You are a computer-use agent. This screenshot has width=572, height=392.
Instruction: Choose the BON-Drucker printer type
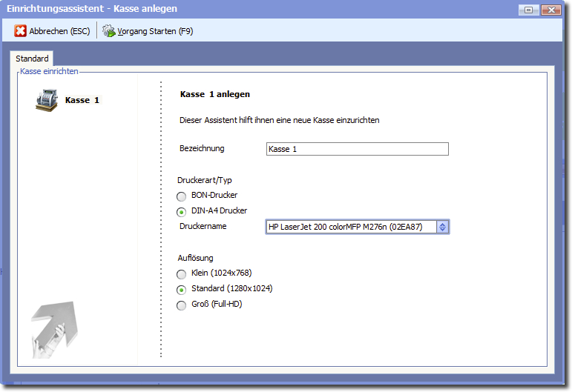182,196
